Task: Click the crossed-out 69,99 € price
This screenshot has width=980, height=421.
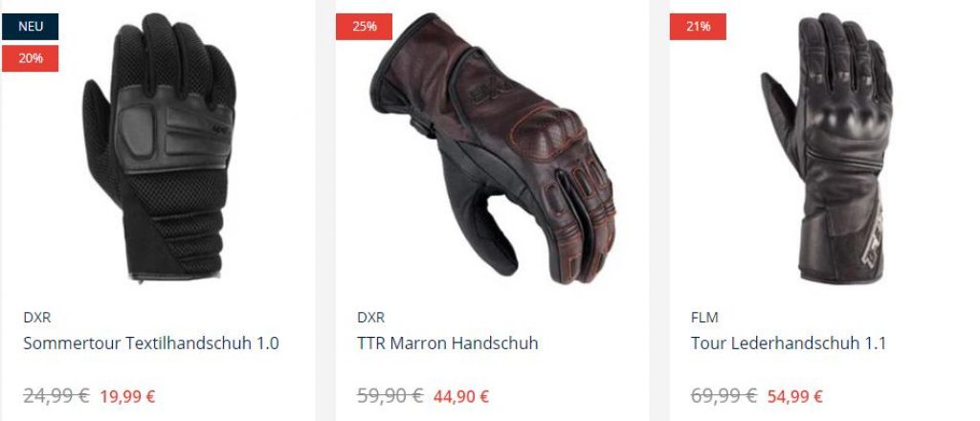Action: [724, 395]
